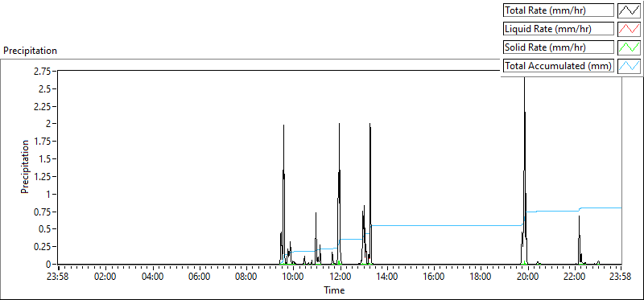
Task: Select the Total Accumulated (mm) legend label
Action: coord(559,65)
